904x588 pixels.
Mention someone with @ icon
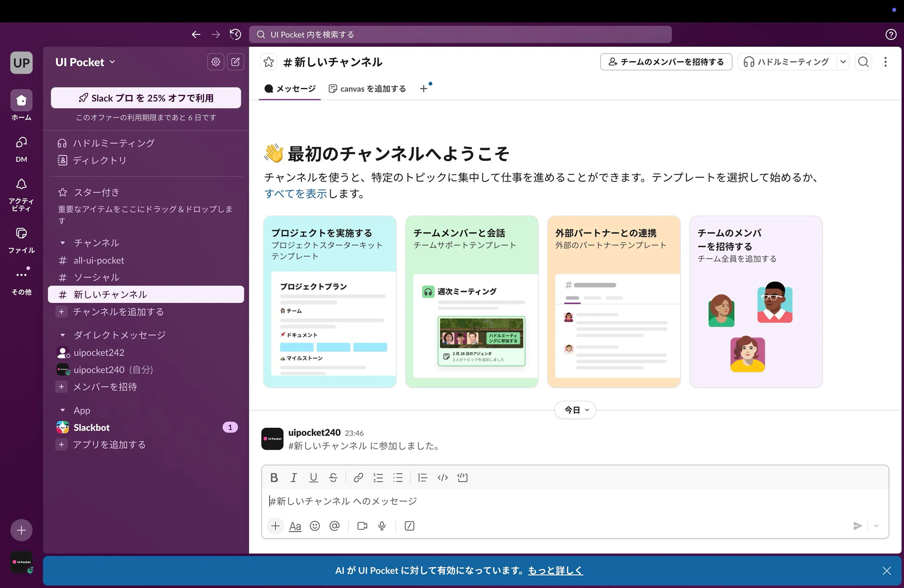[335, 526]
